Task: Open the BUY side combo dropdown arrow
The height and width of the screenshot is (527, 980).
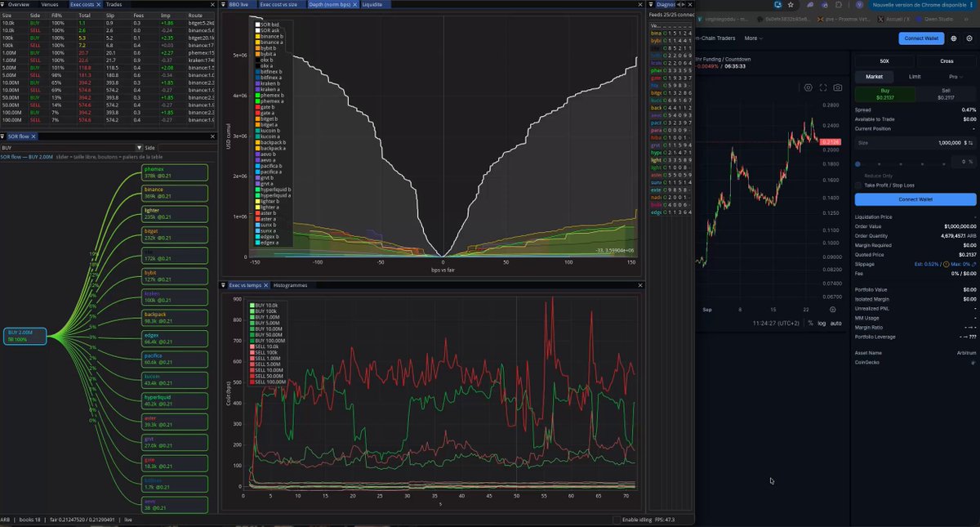Action: [x=140, y=148]
